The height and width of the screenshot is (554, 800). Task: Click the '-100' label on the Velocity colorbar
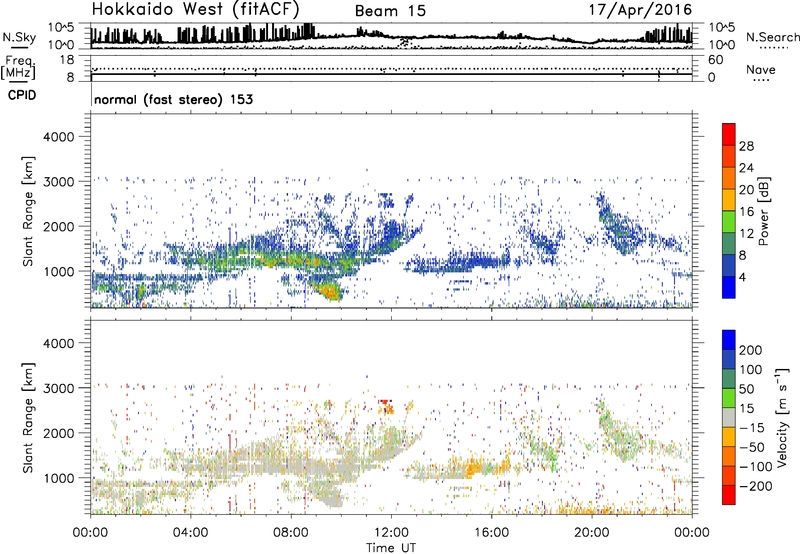756,467
